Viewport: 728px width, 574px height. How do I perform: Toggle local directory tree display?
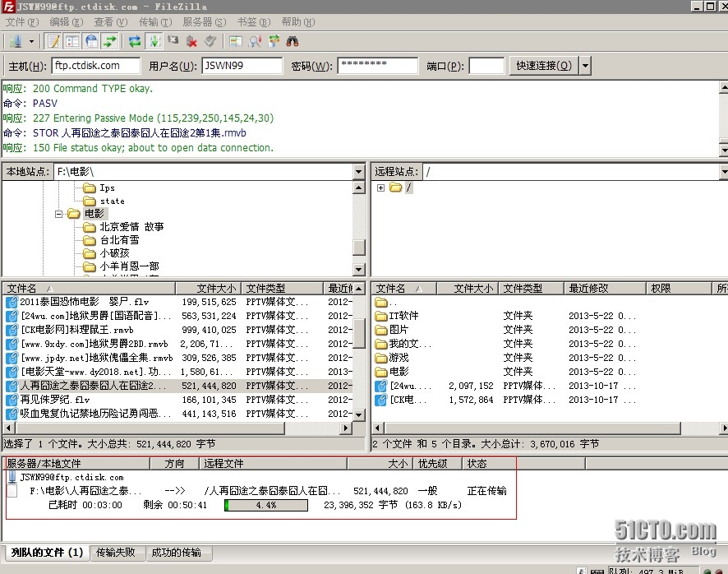72,41
